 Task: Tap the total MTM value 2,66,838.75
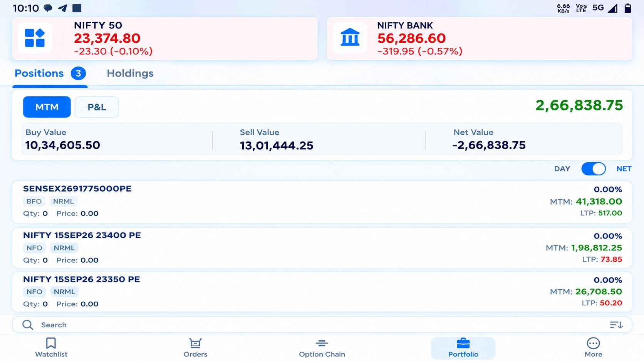click(579, 105)
